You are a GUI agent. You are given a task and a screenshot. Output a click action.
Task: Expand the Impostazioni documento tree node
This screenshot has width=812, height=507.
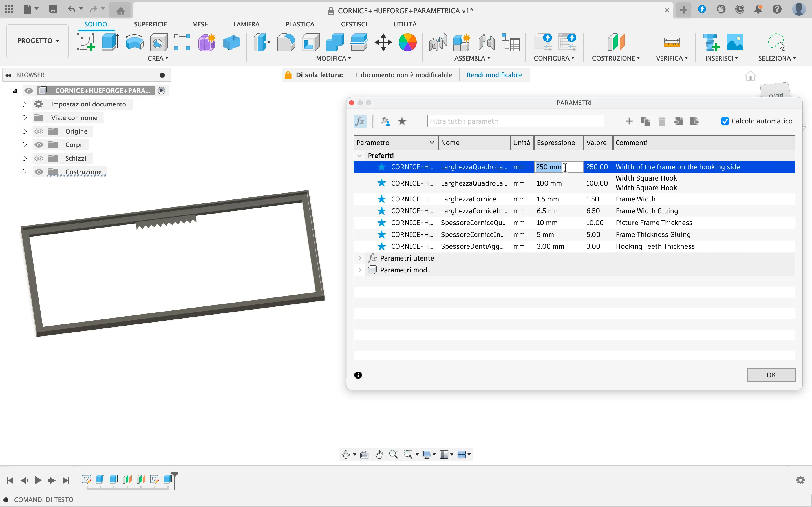point(25,104)
